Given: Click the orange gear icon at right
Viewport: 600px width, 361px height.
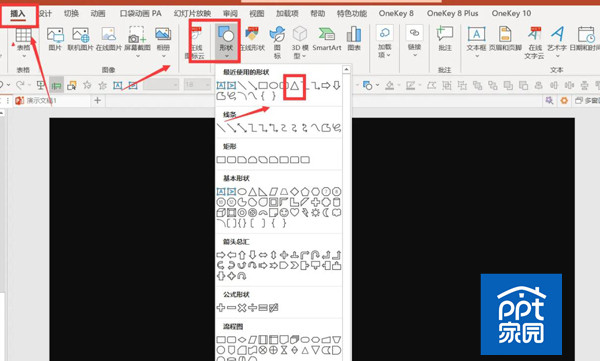Looking at the screenshot, I should pyautogui.click(x=564, y=100).
